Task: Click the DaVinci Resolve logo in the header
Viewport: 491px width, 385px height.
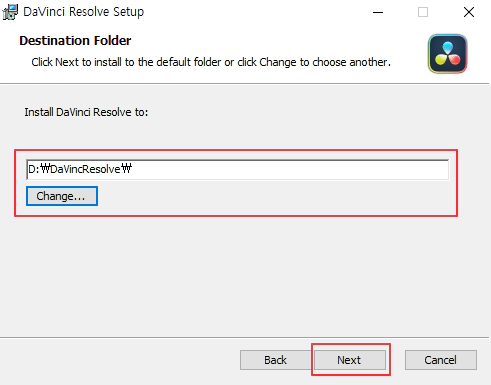Action: click(448, 54)
